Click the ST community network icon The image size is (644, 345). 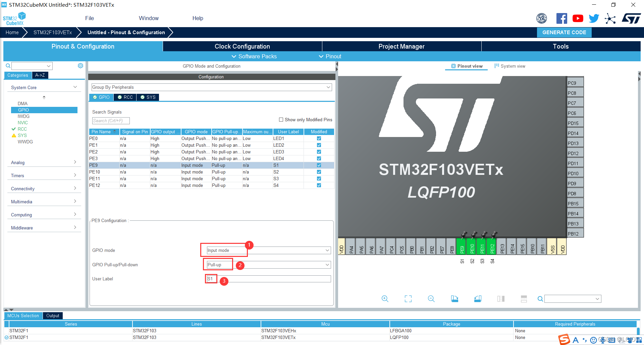[x=610, y=18]
